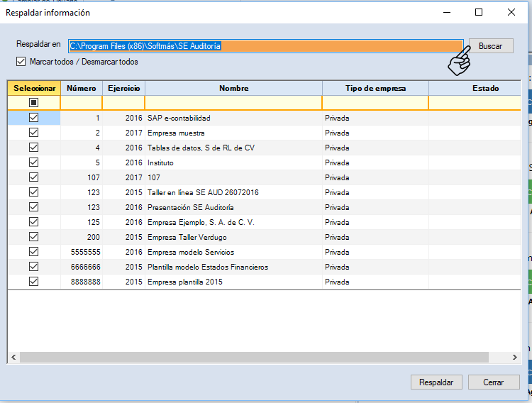Viewport: 532px width, 403px height.
Task: Click the Nombre filter cell
Action: [233, 103]
